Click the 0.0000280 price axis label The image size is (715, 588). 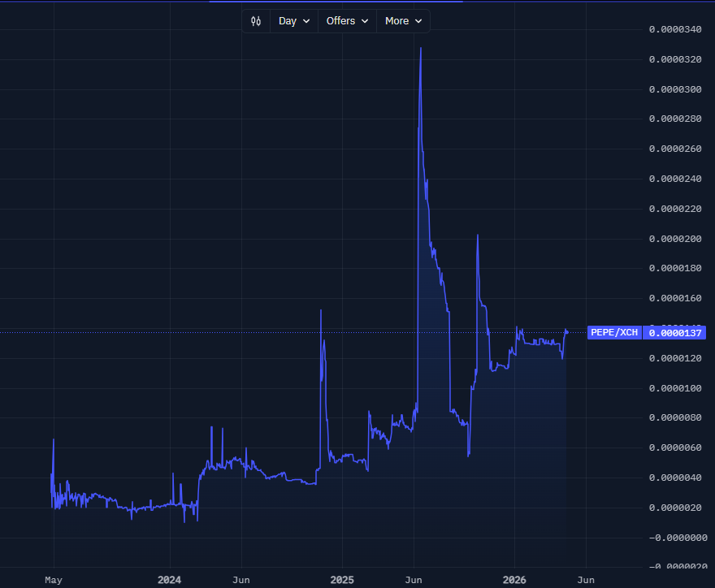point(675,119)
